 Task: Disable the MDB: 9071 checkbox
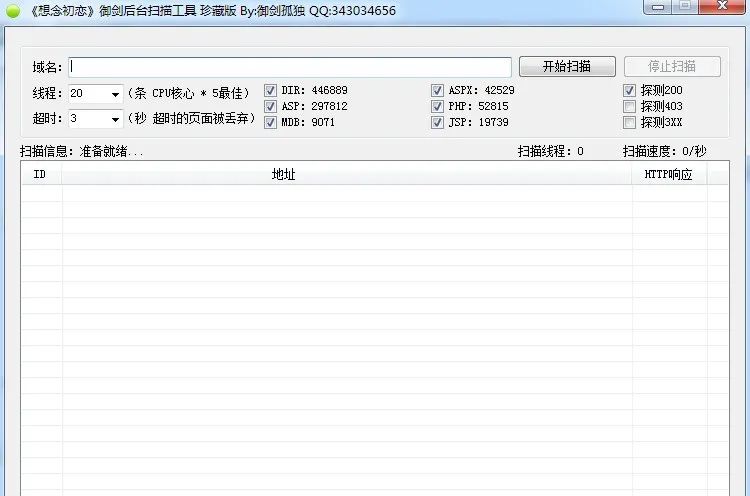click(270, 122)
